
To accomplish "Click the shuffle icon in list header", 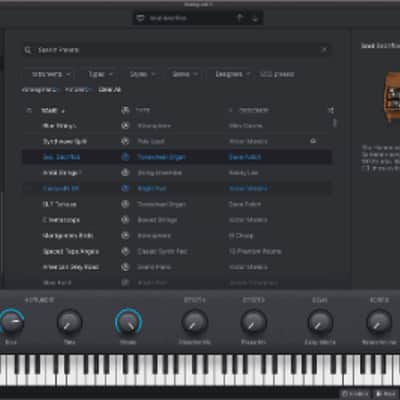I will coord(331,110).
